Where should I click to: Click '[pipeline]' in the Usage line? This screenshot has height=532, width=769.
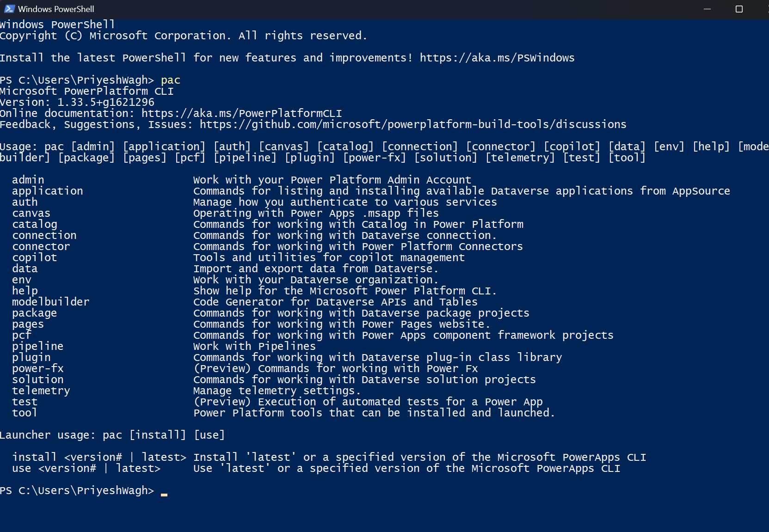pyautogui.click(x=245, y=158)
